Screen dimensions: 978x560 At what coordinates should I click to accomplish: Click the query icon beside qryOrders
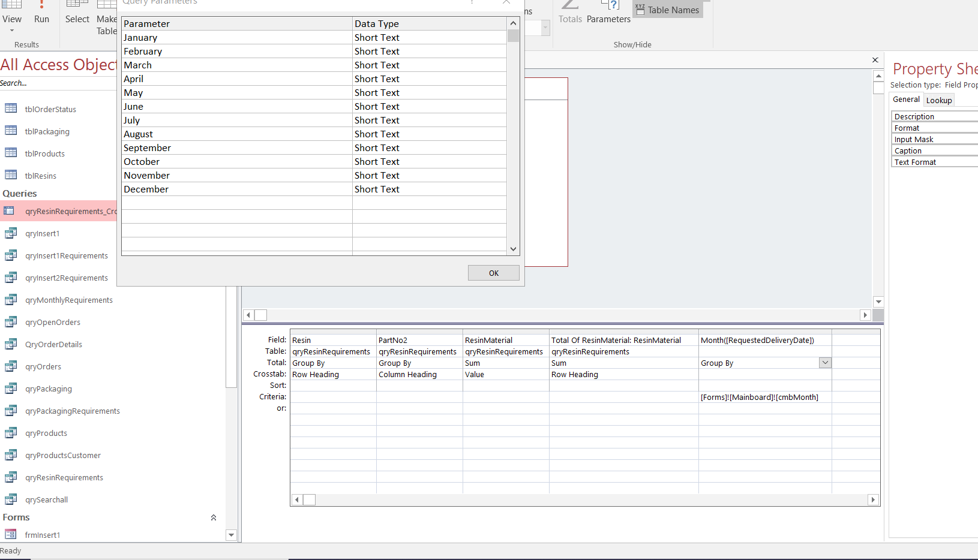11,366
